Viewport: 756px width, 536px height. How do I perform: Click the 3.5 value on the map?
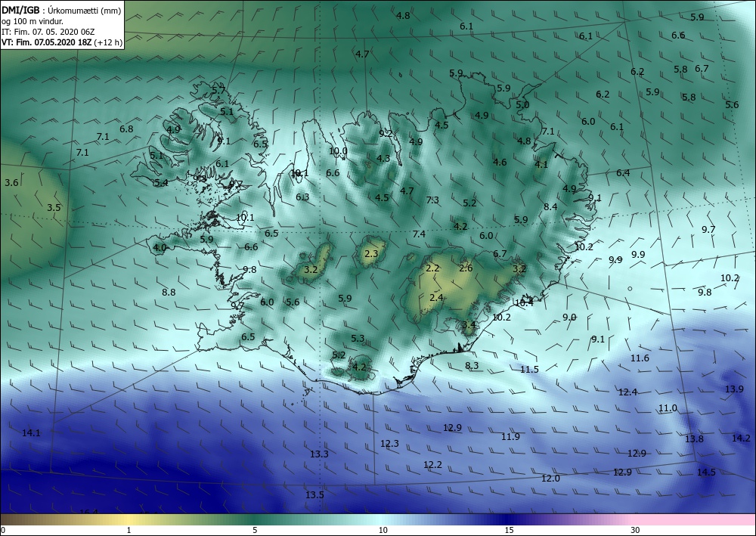pyautogui.click(x=54, y=208)
